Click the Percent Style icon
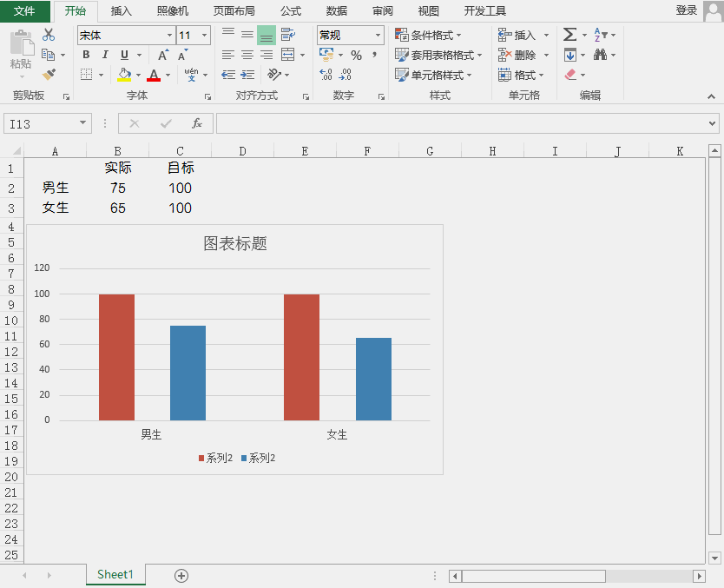This screenshot has height=588, width=724. coord(356,55)
